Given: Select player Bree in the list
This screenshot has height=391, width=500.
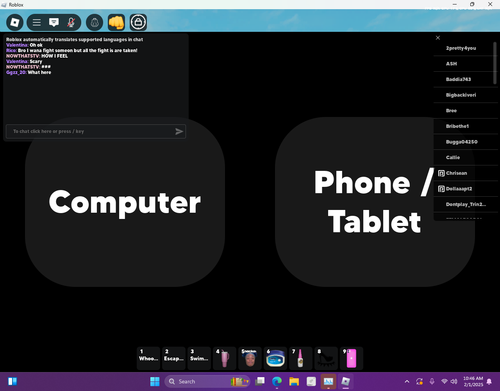Looking at the screenshot, I should click(465, 111).
